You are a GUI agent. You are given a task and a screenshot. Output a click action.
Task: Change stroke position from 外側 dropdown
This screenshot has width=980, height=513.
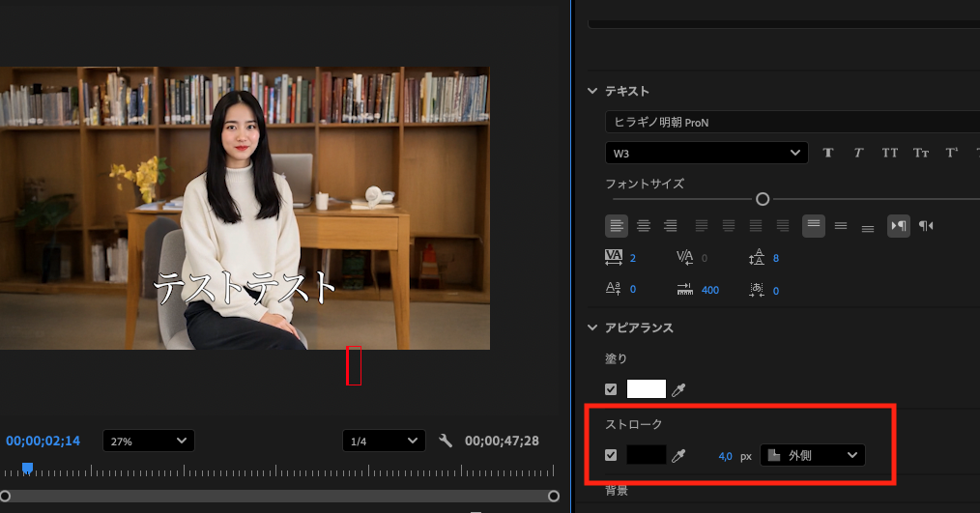[812, 455]
